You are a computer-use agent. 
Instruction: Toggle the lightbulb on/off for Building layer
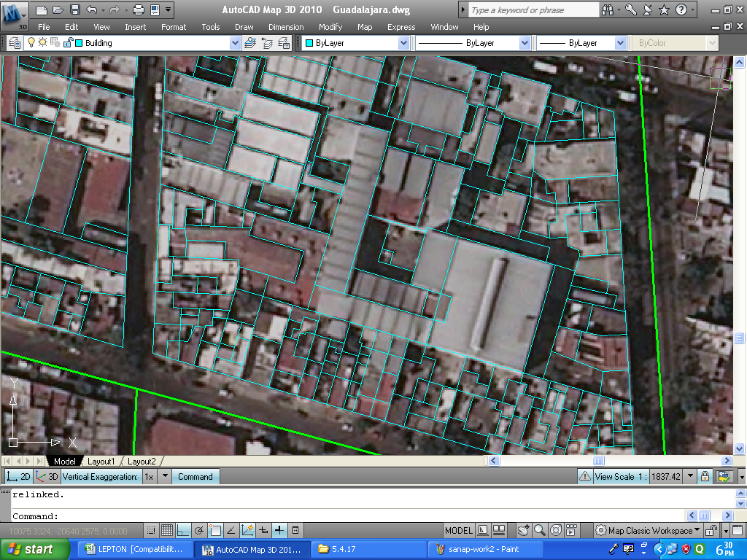tap(31, 42)
